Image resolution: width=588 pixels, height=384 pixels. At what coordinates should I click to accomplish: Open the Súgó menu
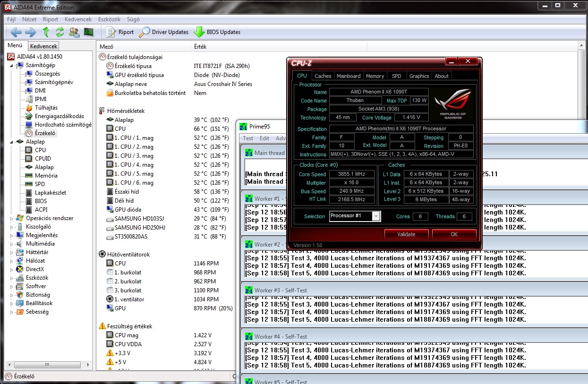(x=133, y=19)
